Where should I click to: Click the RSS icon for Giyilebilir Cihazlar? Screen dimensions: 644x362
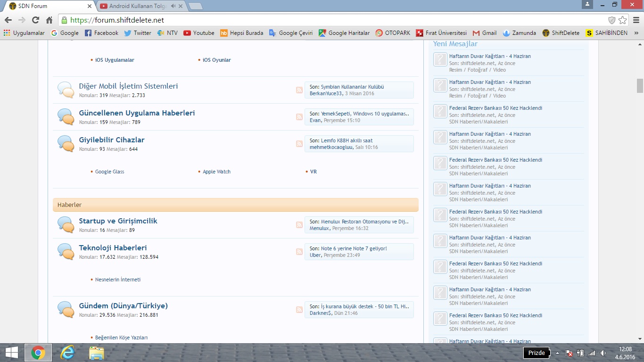click(299, 144)
